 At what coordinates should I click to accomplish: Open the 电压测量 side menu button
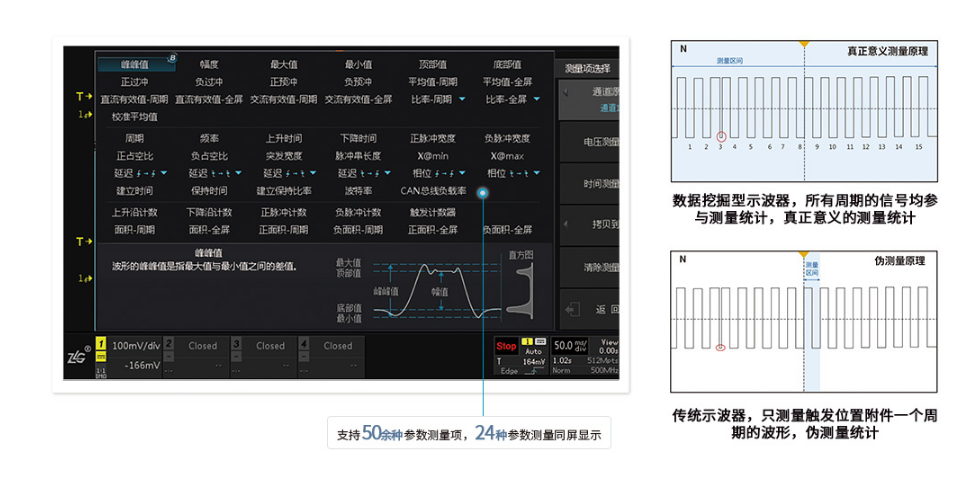(x=590, y=142)
